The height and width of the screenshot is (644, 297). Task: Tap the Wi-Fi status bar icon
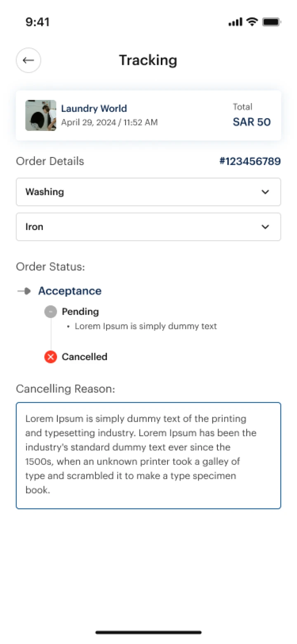[252, 22]
